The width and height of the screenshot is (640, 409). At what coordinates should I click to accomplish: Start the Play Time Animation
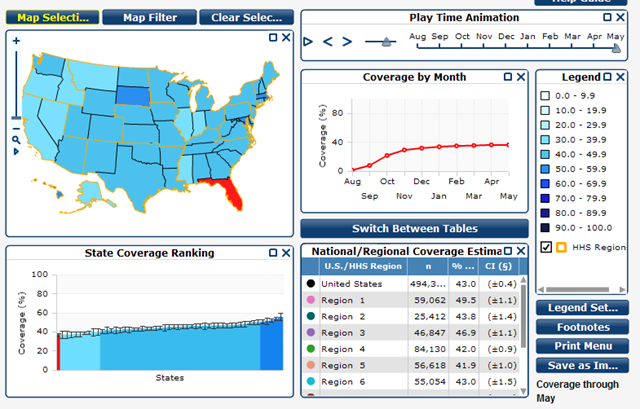308,42
